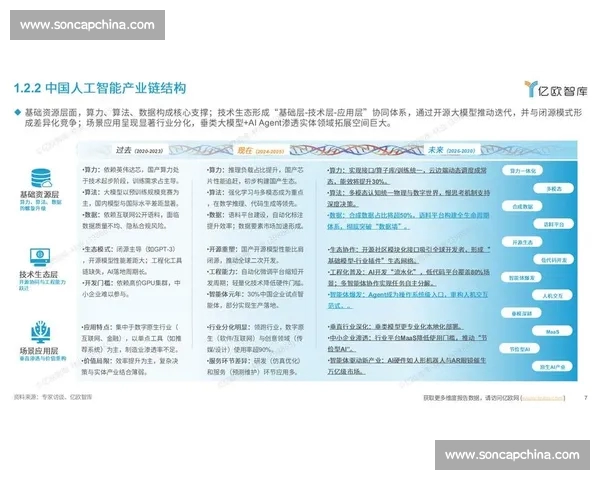The width and height of the screenshot is (600, 480).
Task: Click the 技术生态层 row label
Action: click(x=39, y=274)
